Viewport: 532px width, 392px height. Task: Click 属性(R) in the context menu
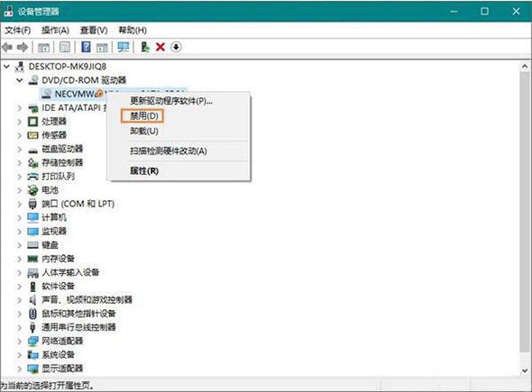(x=144, y=171)
